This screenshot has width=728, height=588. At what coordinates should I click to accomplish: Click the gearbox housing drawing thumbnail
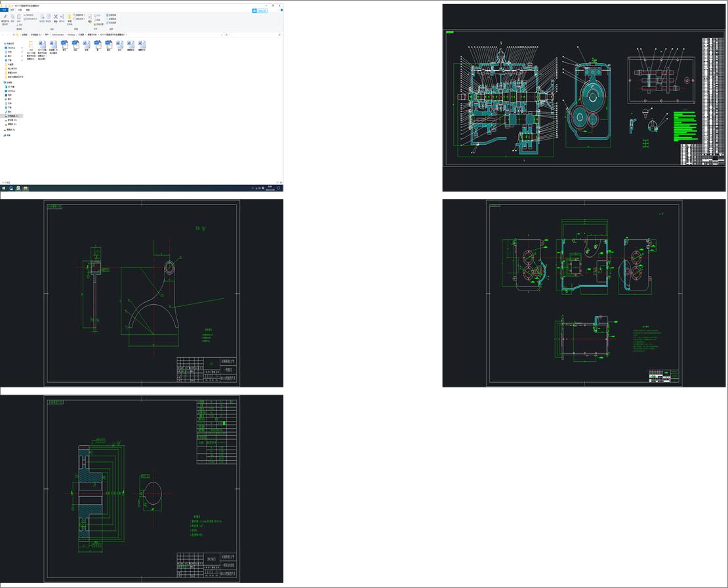click(584, 293)
